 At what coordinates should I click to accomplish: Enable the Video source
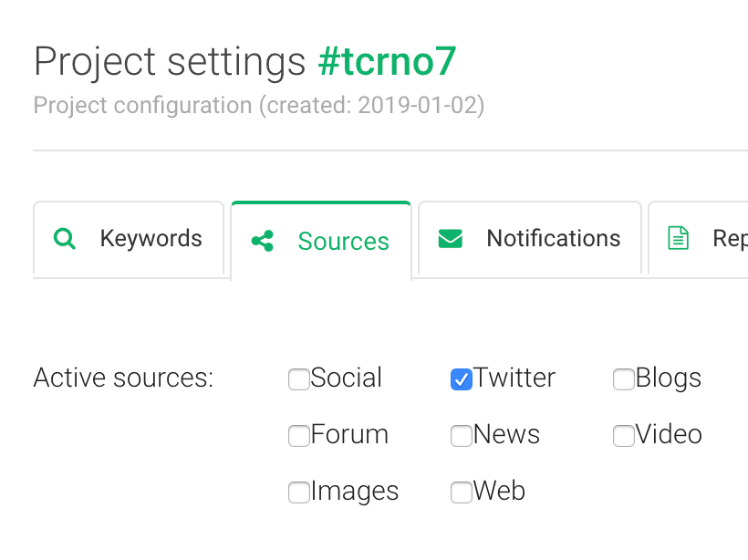(x=623, y=435)
